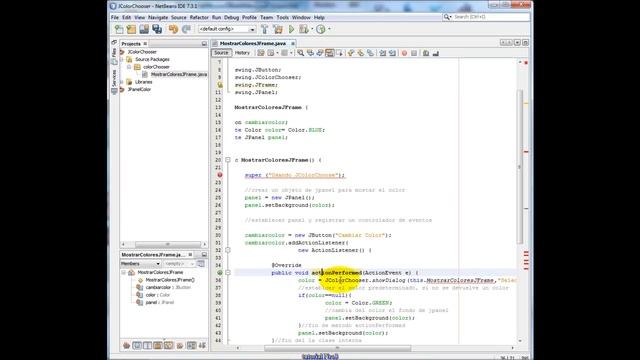The image size is (640, 360).
Task: Click the Find Selection magnifier icon
Action: (x=301, y=53)
